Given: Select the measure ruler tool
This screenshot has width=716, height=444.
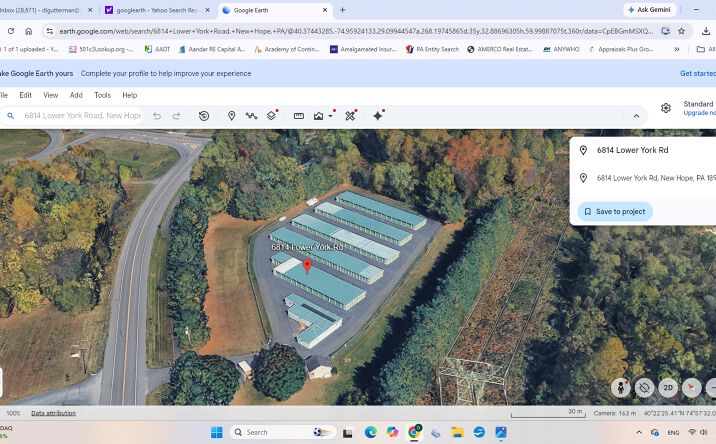Looking at the screenshot, I should pos(299,116).
